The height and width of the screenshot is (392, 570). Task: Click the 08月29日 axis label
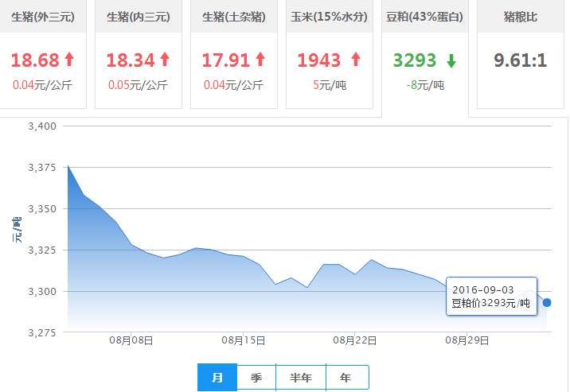pos(467,340)
